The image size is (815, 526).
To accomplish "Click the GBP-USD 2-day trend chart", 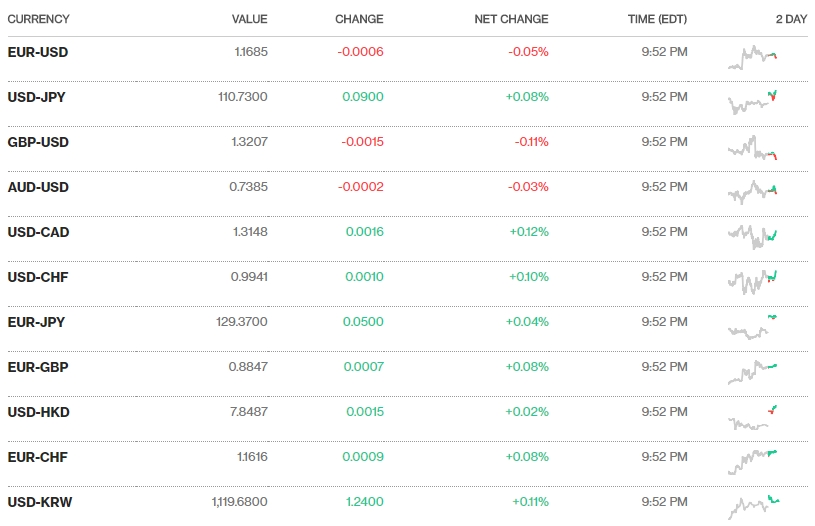I will coord(753,148).
